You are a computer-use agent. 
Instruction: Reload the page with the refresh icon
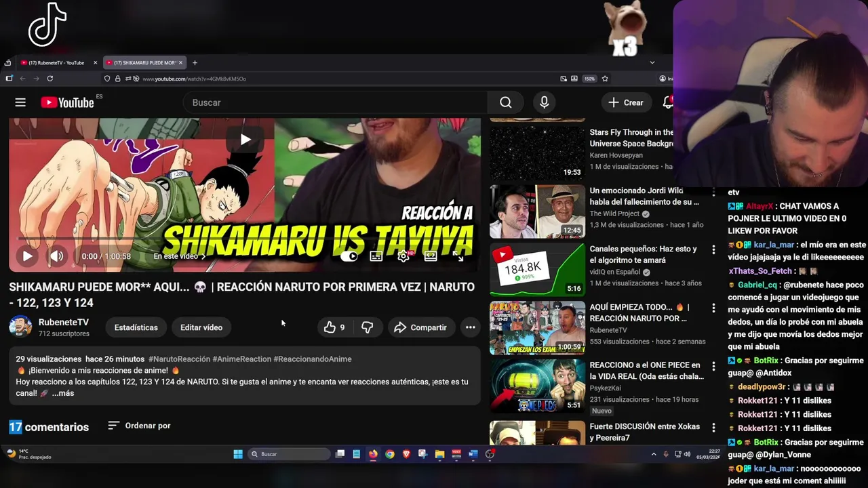[x=50, y=79]
